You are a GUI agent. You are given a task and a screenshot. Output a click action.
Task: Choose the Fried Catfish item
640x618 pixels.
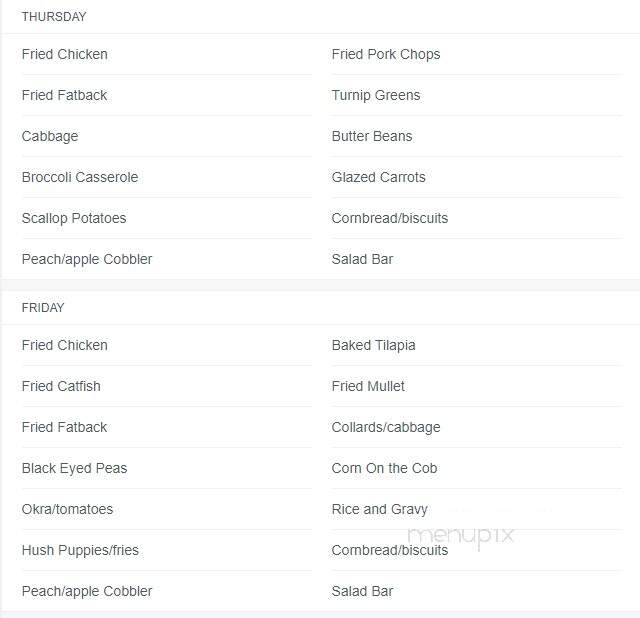click(x=61, y=386)
